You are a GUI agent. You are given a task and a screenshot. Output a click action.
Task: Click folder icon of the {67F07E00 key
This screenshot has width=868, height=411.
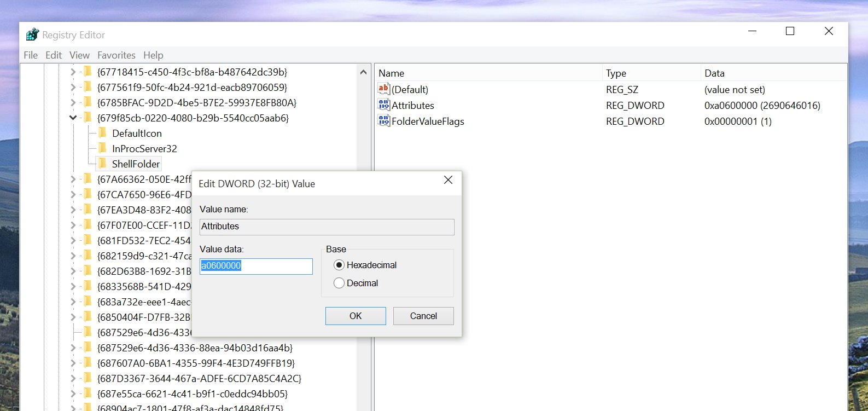coord(87,225)
